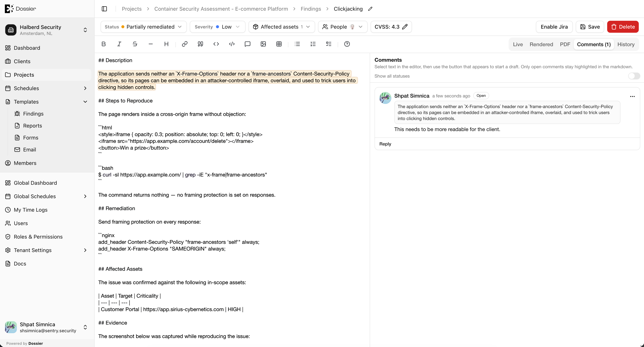Insert a heading with H icon

click(x=166, y=44)
